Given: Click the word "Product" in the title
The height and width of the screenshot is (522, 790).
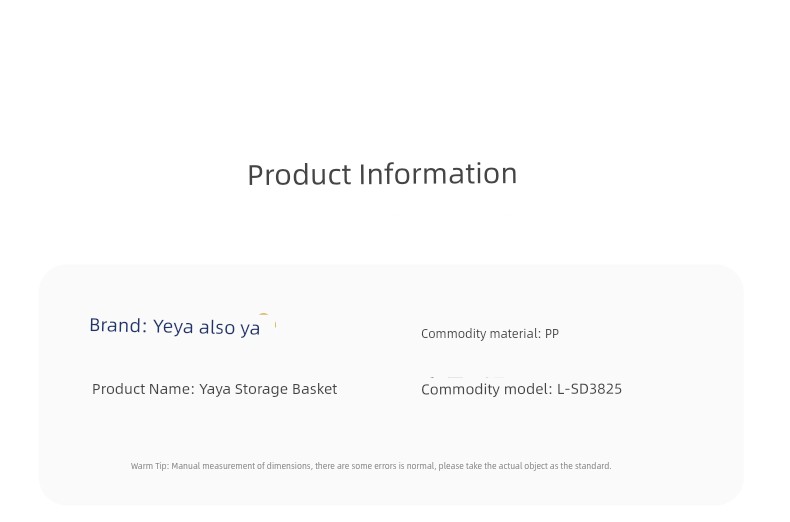Looking at the screenshot, I should coord(299,175).
